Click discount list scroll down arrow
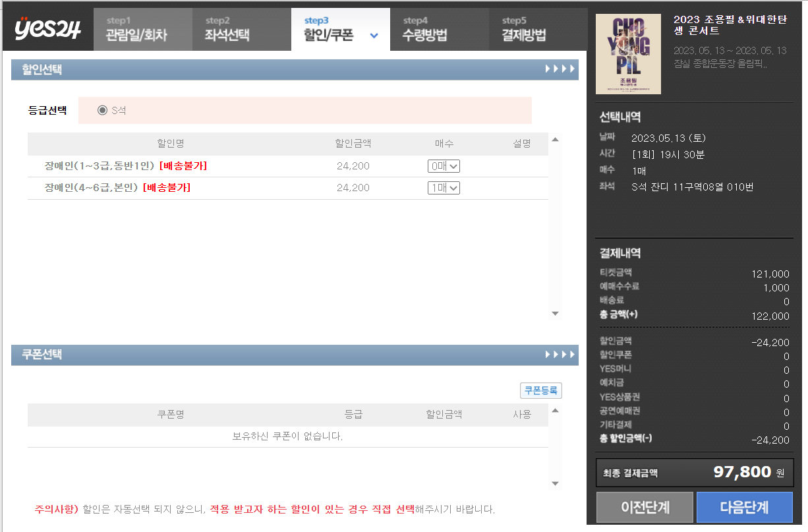This screenshot has width=808, height=532. 555,313
